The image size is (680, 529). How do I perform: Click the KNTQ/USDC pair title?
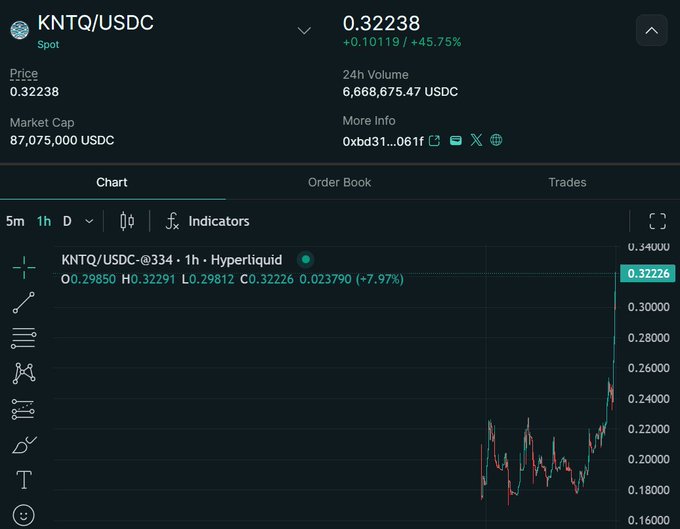pyautogui.click(x=96, y=23)
